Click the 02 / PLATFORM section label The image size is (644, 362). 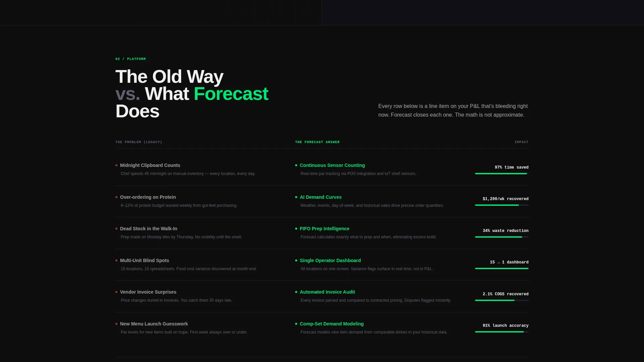click(x=130, y=59)
